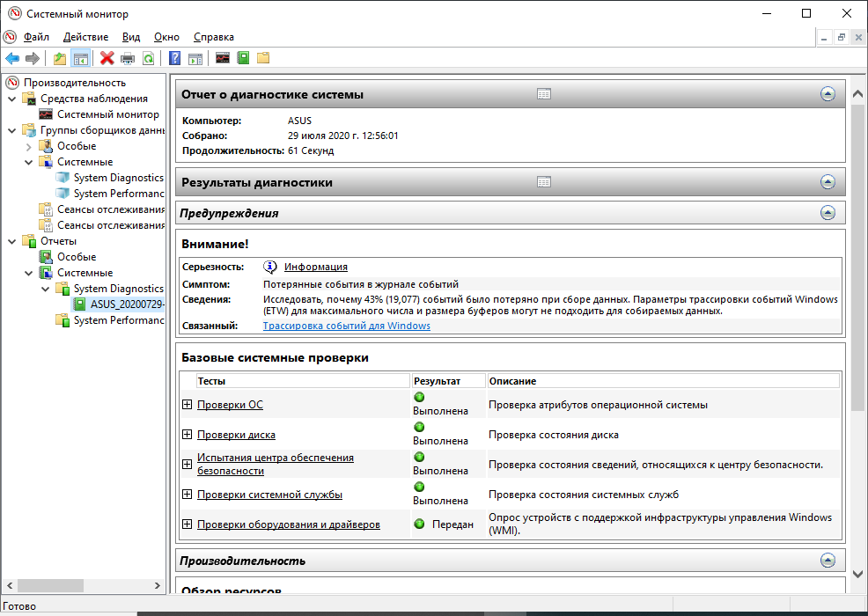Collapse 'Системные' under data collector sets

pyautogui.click(x=29, y=162)
